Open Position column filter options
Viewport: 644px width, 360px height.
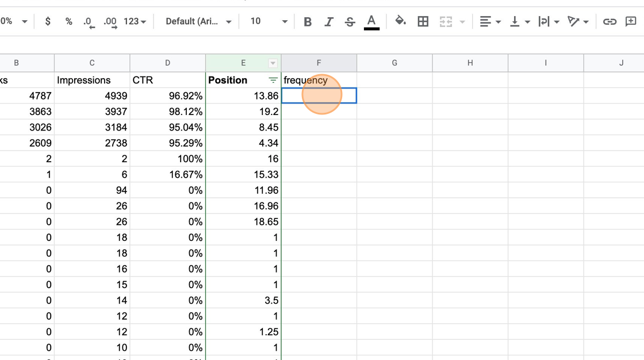[273, 80]
